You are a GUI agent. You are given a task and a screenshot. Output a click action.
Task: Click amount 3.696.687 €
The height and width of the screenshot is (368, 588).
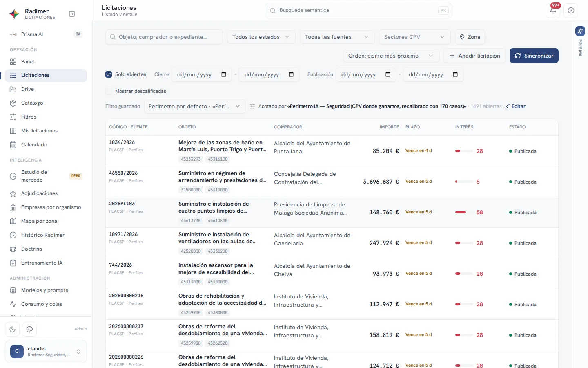pos(381,182)
